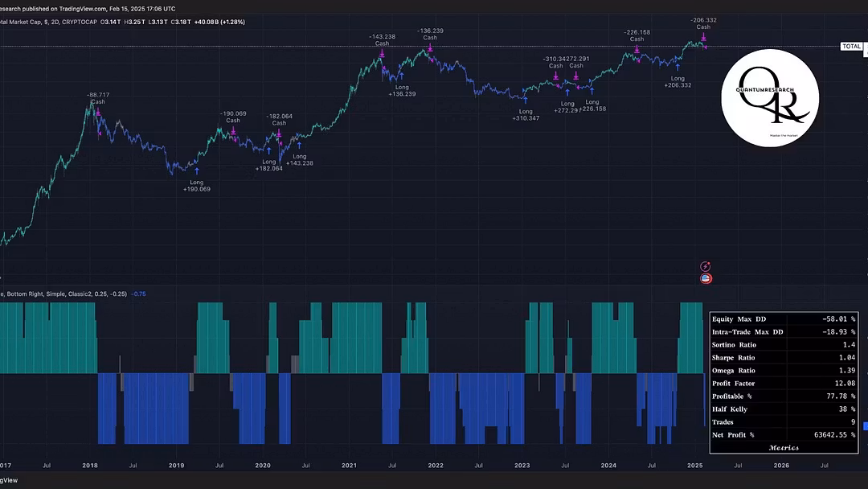Click the Metrics table footer title
The width and height of the screenshot is (868, 489).
pos(783,448)
